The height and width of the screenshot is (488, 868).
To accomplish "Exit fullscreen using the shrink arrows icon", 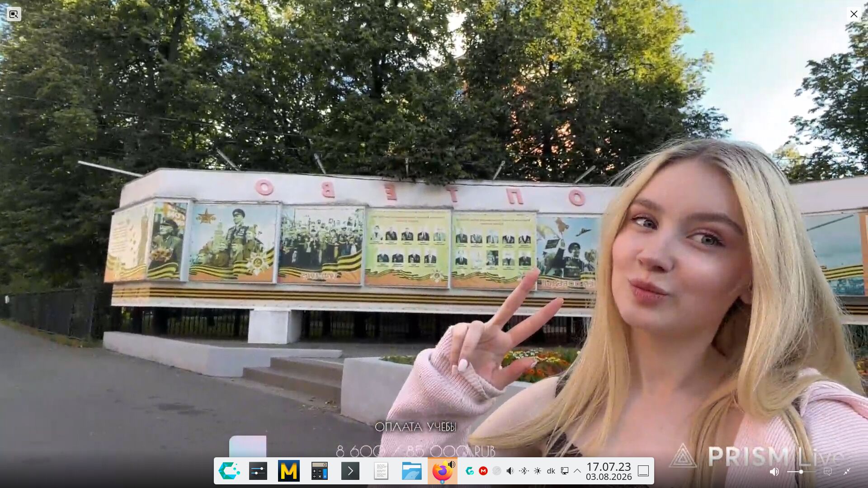I will click(847, 472).
